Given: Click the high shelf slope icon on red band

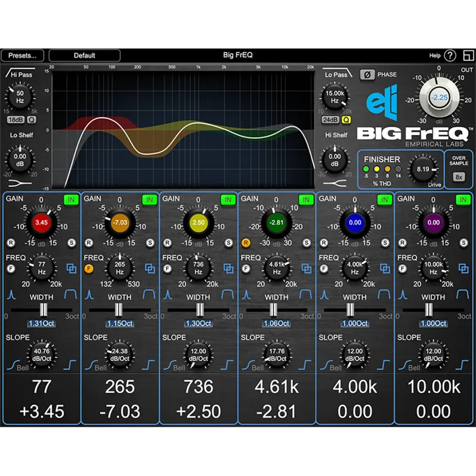Looking at the screenshot, I should point(70,365).
